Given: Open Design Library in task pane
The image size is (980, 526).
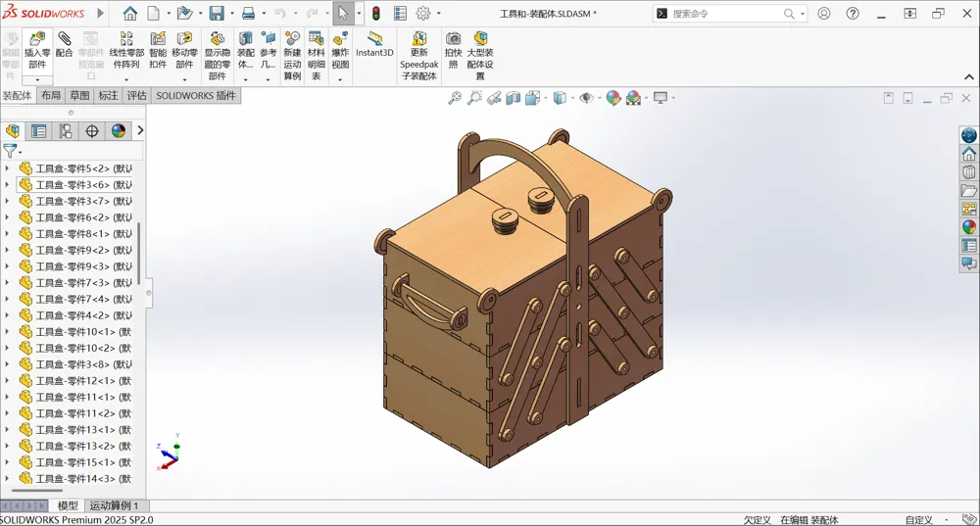Looking at the screenshot, I should [x=969, y=171].
